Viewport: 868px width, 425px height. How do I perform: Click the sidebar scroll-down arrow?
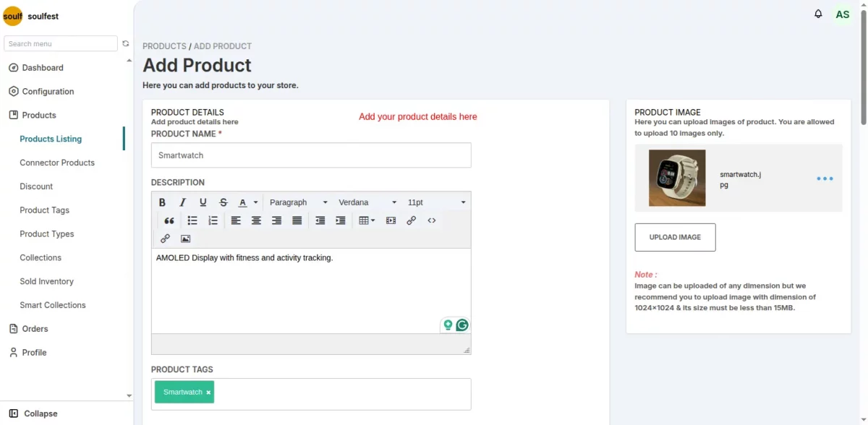point(129,395)
